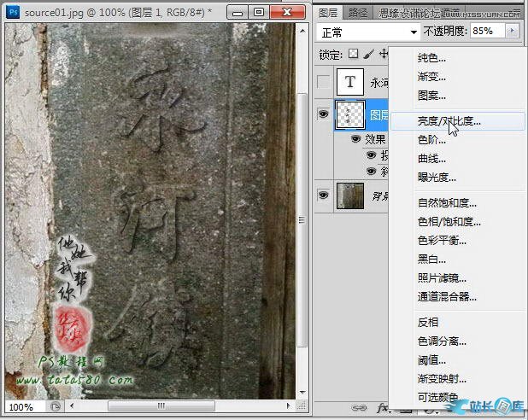Choose 曲线 from the adjustment menu
The width and height of the screenshot is (528, 420).
431,158
